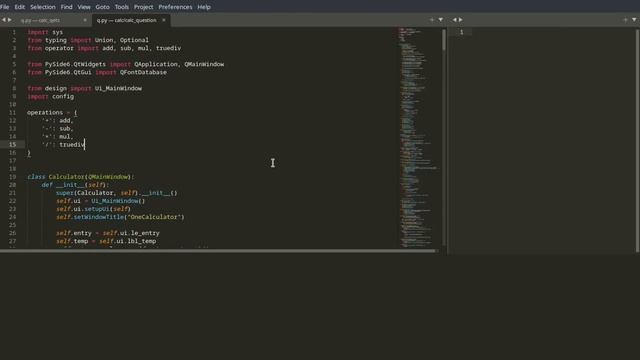Click 'super(Calculator, self)' on line 21
Viewport: 640px width, 360px height.
pyautogui.click(x=97, y=193)
